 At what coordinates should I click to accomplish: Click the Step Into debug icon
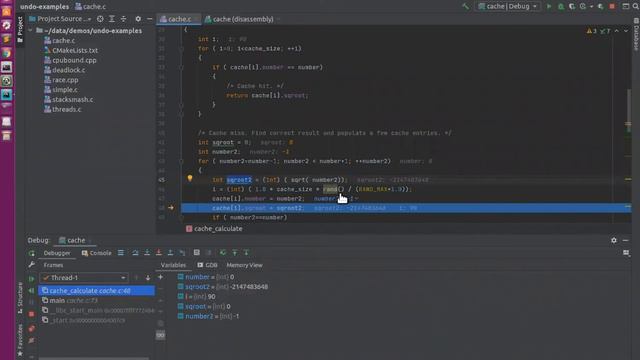coord(147,253)
